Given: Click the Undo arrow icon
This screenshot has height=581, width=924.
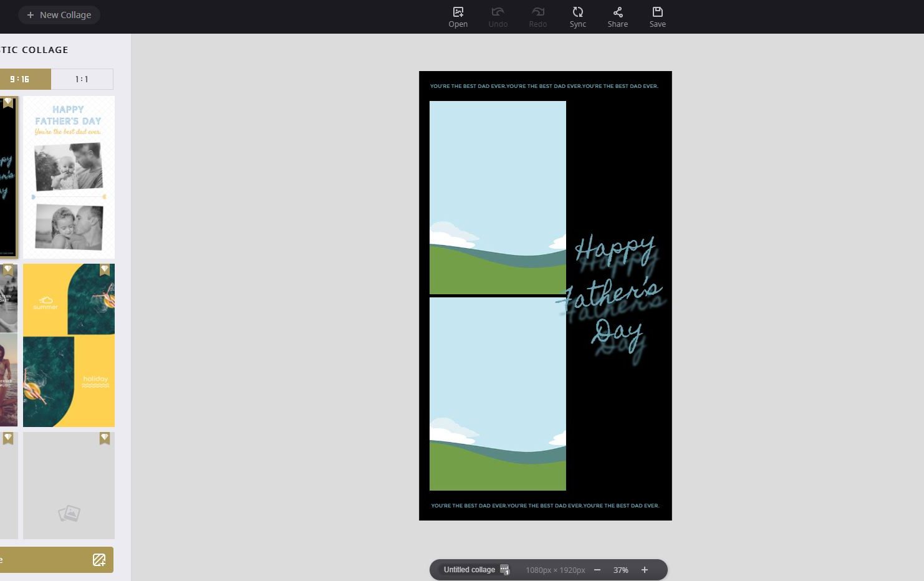Looking at the screenshot, I should point(498,12).
